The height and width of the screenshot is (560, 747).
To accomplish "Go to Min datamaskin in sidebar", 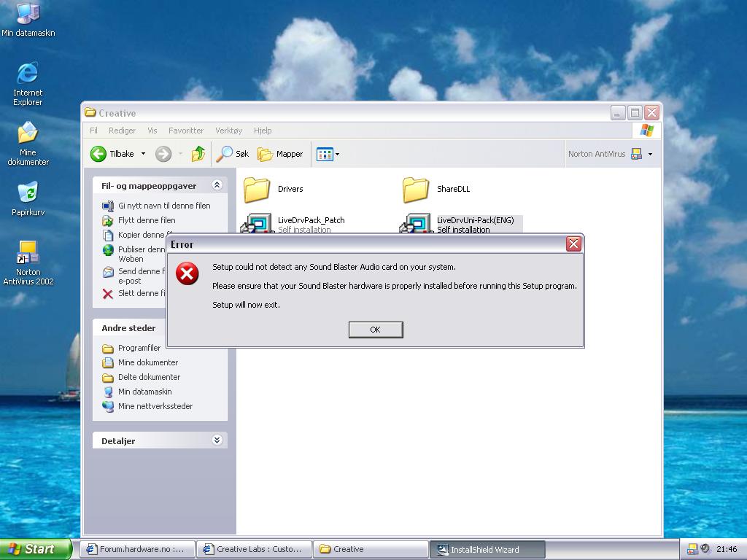I will pyautogui.click(x=136, y=392).
